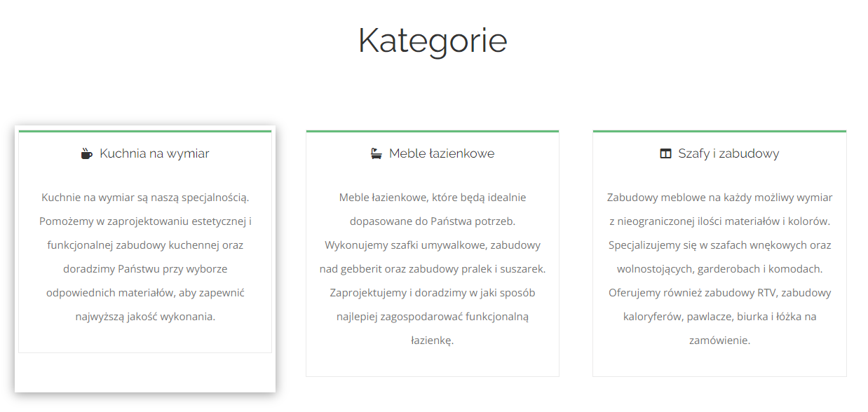This screenshot has width=868, height=412.
Task: Click the 'RTV' text in the Szafy description
Action: pos(767,293)
